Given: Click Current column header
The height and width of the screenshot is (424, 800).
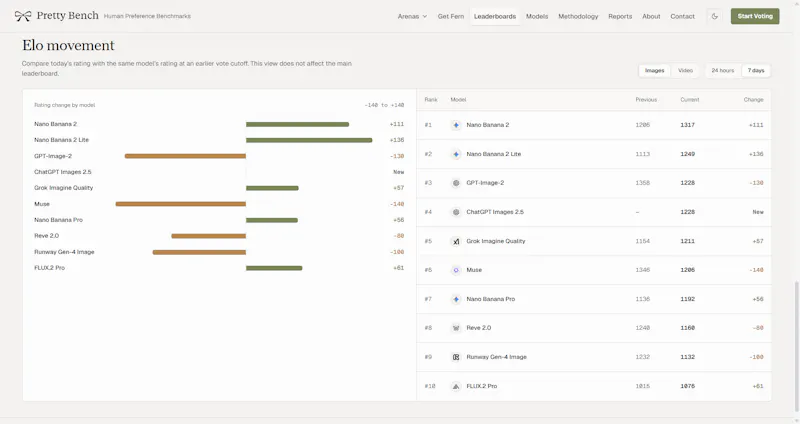Looking at the screenshot, I should [690, 99].
